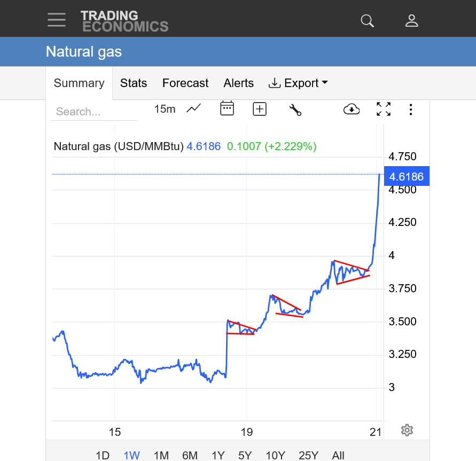
Task: Download chart with cloud icon
Action: click(x=351, y=109)
